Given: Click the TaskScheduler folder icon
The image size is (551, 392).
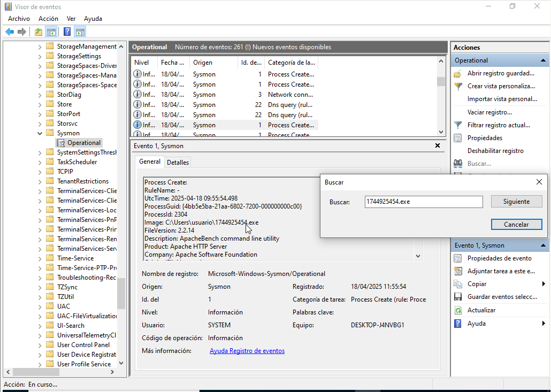Looking at the screenshot, I should pos(50,162).
